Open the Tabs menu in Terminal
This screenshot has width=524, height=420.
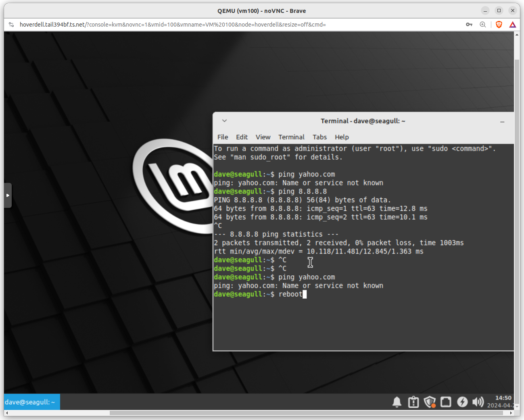tap(319, 137)
